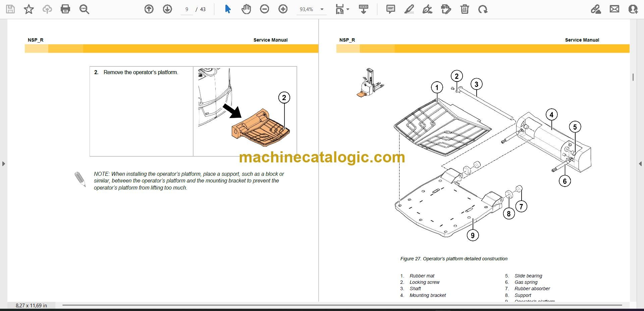The image size is (644, 311).
Task: Go to the next page arrow
Action: click(167, 9)
